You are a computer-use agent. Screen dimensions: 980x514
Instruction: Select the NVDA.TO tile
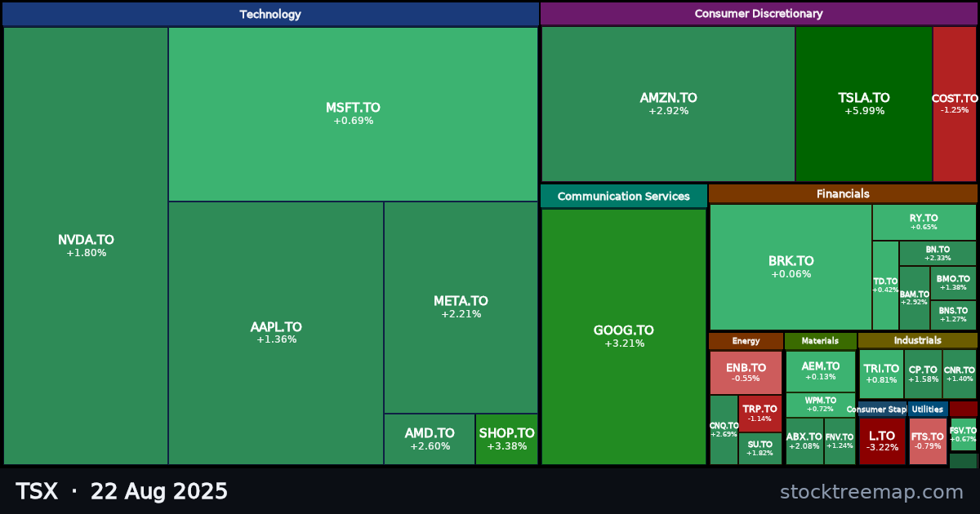click(86, 246)
